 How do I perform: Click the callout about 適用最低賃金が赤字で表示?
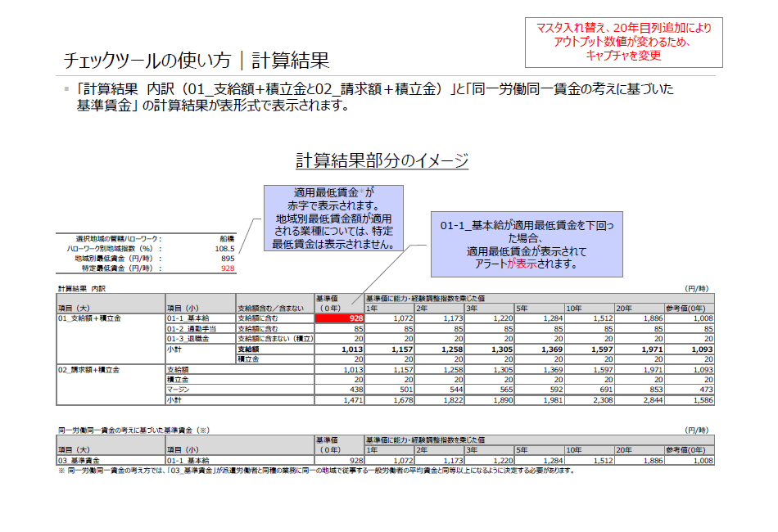coord(333,219)
